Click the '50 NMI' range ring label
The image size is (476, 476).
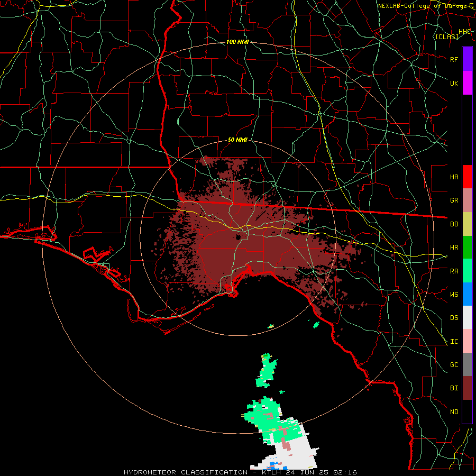[237, 140]
